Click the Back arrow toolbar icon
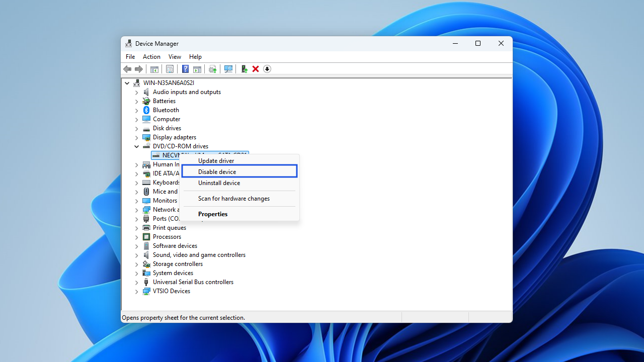 pyautogui.click(x=127, y=69)
